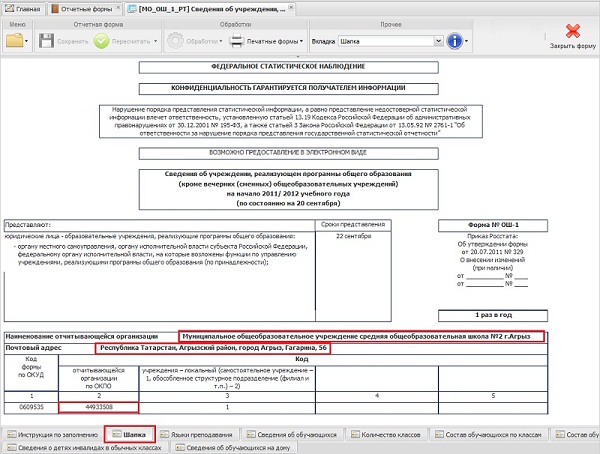Click the cut-off Состав обу... sheet tab
This screenshot has width=600, height=454.
576,434
